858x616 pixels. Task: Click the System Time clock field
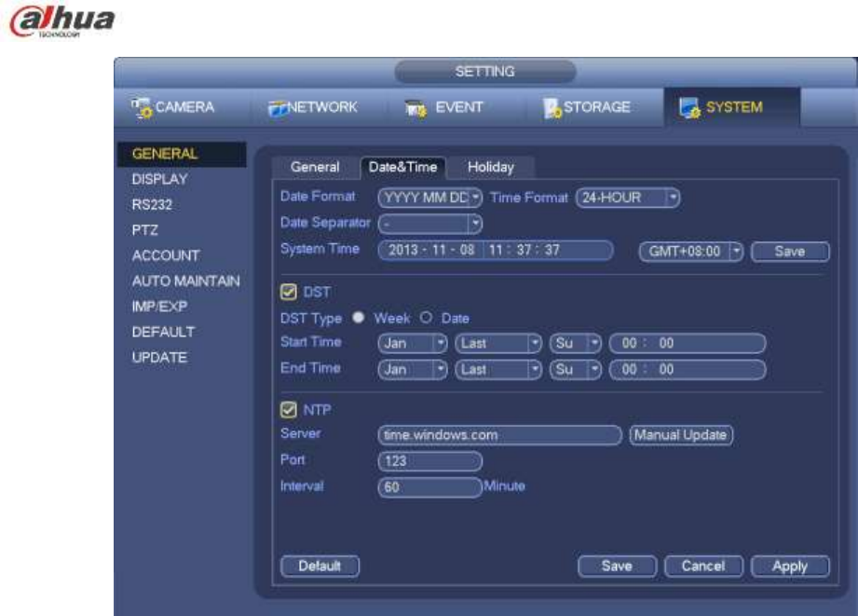549,251
